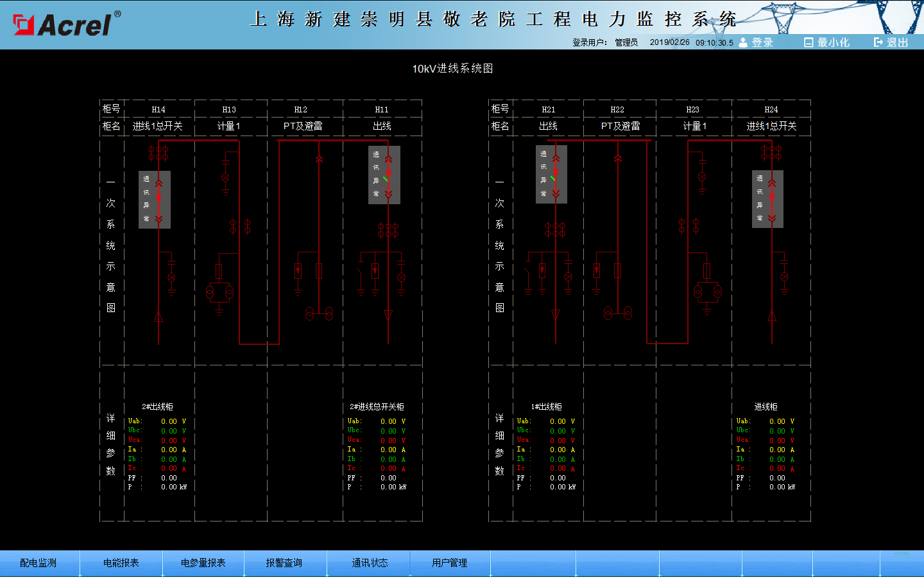
Task: Select the 通讯状态 communication status tab
Action: click(x=370, y=563)
